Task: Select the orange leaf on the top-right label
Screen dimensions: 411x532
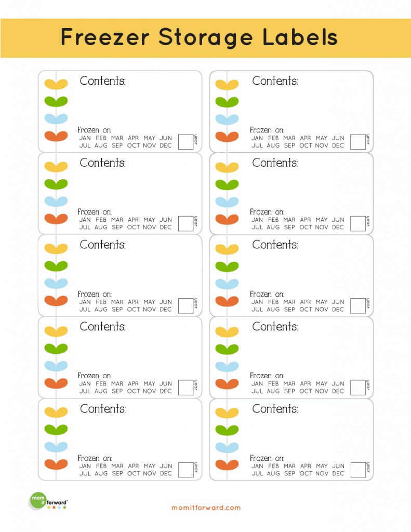Action: [227, 137]
